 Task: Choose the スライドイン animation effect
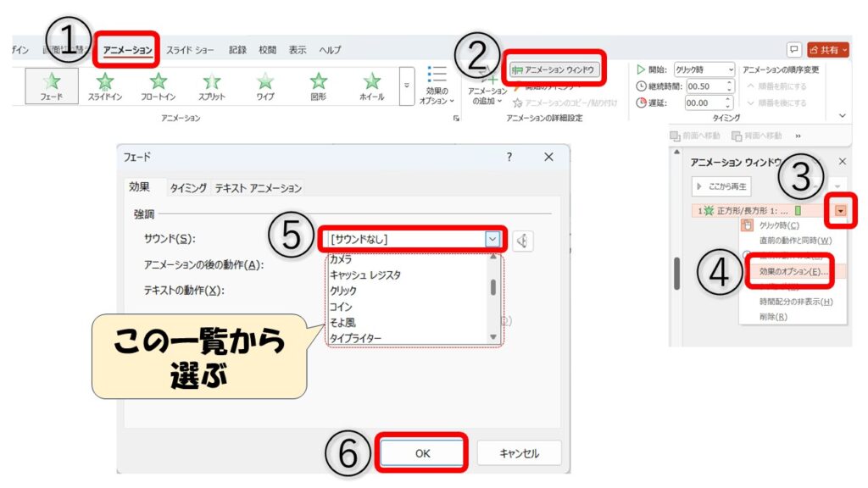point(105,86)
